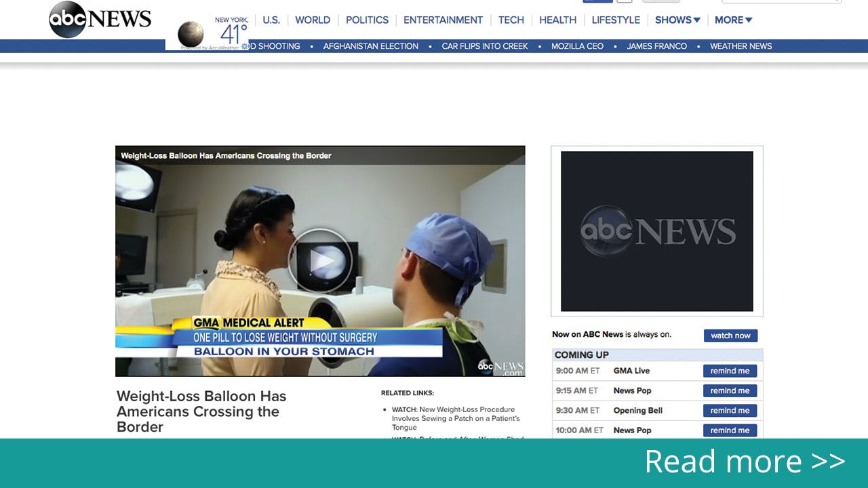
Task: Open the James Franco trending topic
Action: [x=657, y=46]
